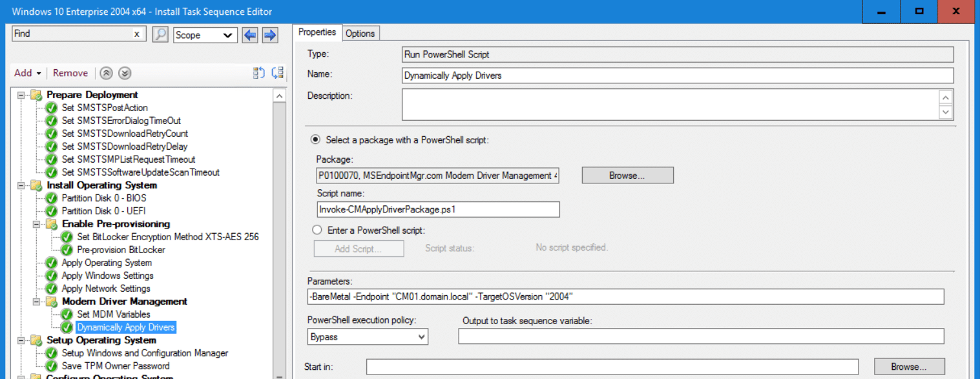980x379 pixels.
Task: Browse for a different script package
Action: point(626,175)
